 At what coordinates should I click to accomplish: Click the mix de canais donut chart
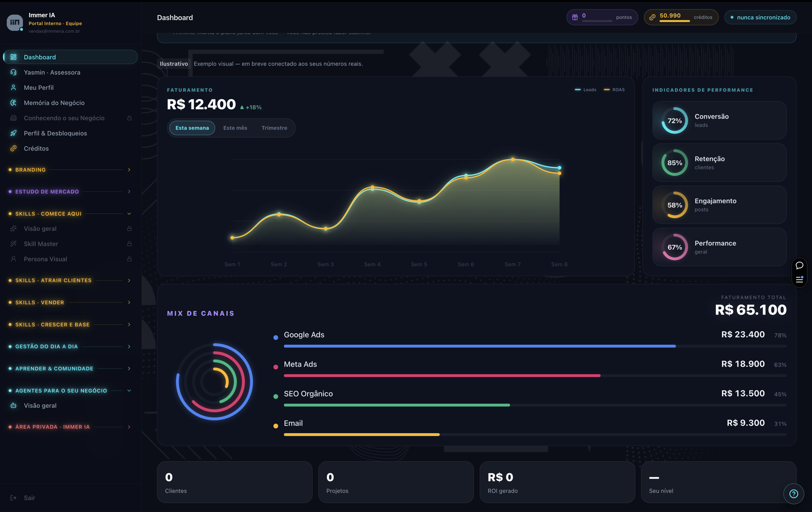pos(214,381)
